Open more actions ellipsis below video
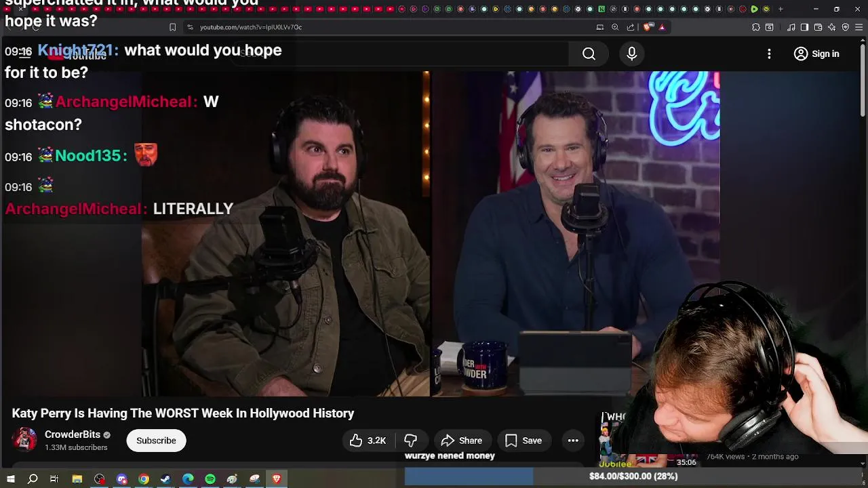Screen dimensions: 868x488 [573, 441]
